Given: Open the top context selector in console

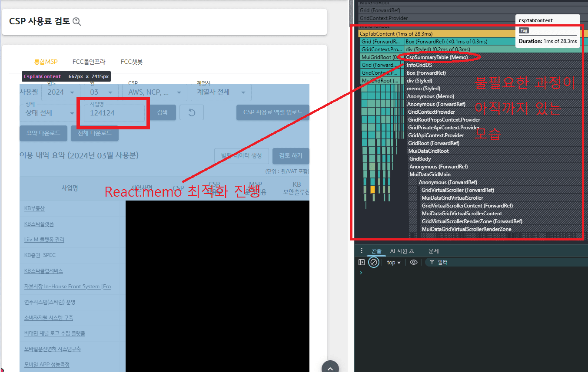Looking at the screenshot, I should 394,262.
